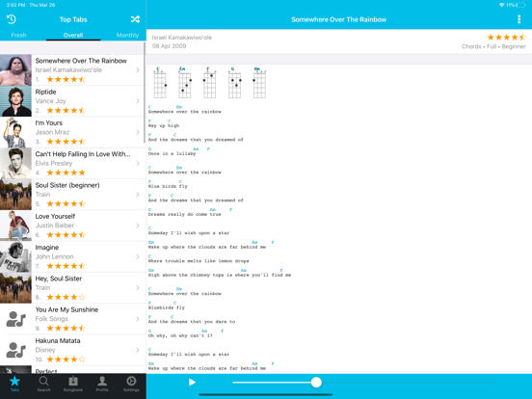Open chevron for Somewhere Over The Rainbow
This screenshot has width=532, height=399.
pos(138,70)
